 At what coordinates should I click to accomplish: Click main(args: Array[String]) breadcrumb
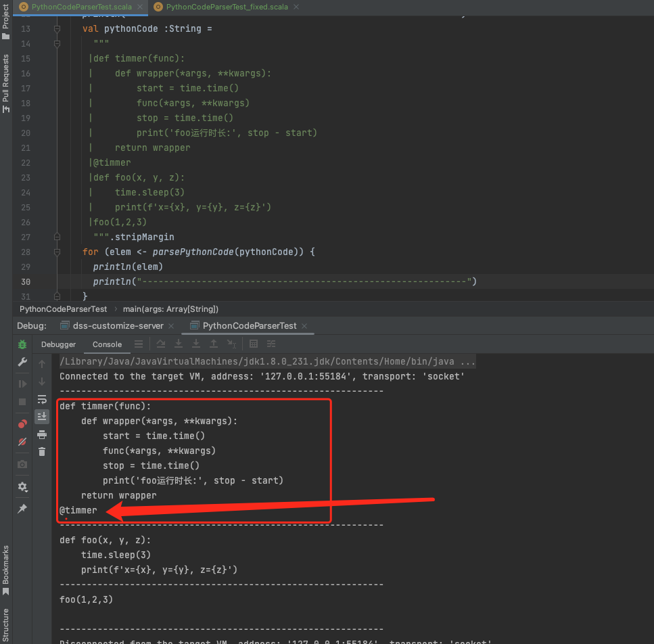pos(170,309)
